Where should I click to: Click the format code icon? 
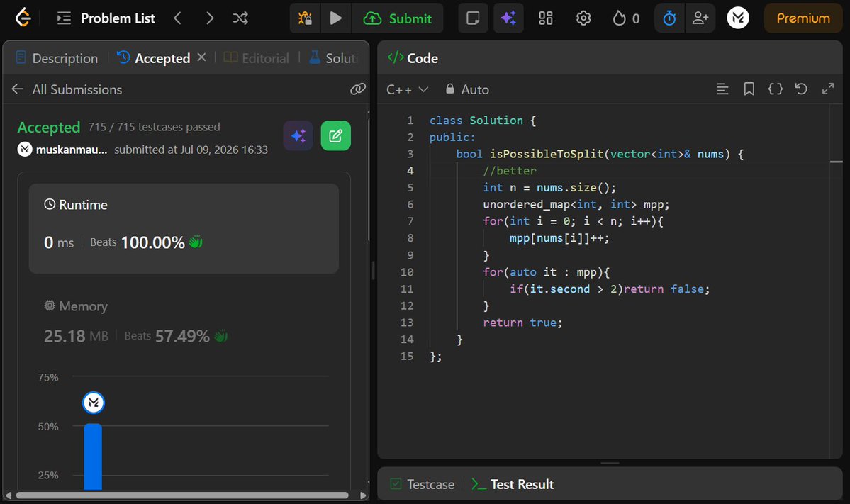coord(722,89)
